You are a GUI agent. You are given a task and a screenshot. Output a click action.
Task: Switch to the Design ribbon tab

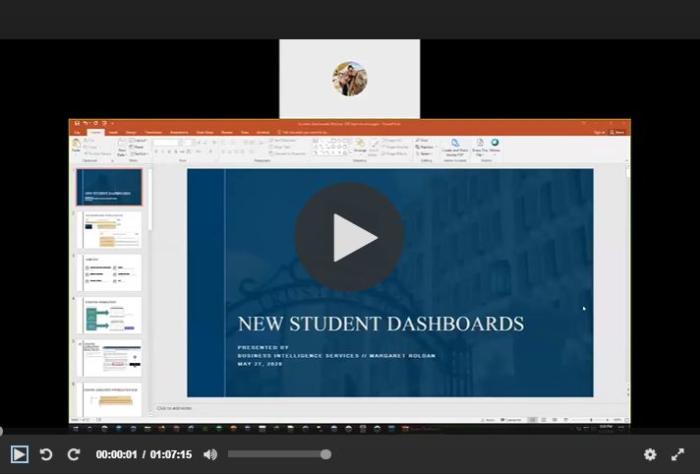(x=131, y=133)
